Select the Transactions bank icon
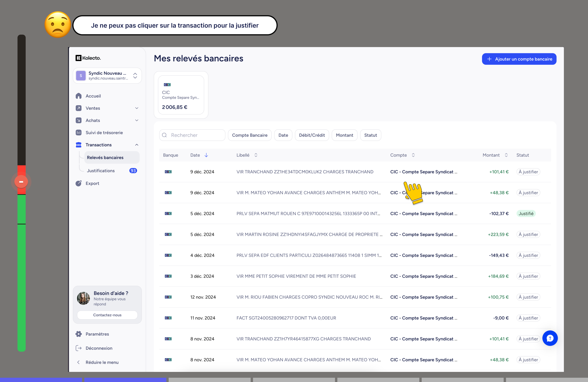This screenshot has height=382, width=588. click(78, 145)
